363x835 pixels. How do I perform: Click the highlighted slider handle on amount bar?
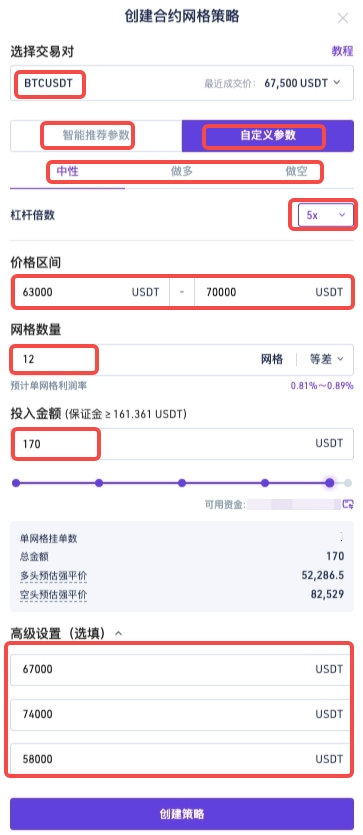click(x=329, y=483)
